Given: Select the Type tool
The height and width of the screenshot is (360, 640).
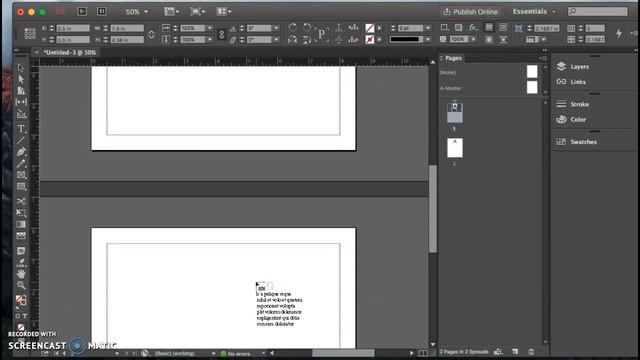Looking at the screenshot, I should pyautogui.click(x=21, y=129).
